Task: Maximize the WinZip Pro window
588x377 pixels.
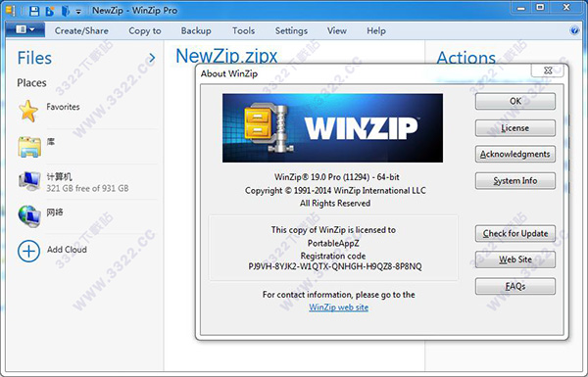Action: coord(540,8)
